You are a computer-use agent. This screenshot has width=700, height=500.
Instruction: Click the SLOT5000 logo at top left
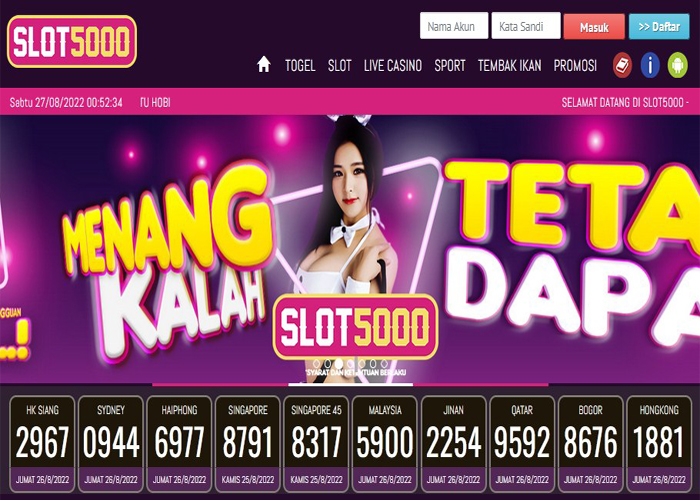coord(72,42)
